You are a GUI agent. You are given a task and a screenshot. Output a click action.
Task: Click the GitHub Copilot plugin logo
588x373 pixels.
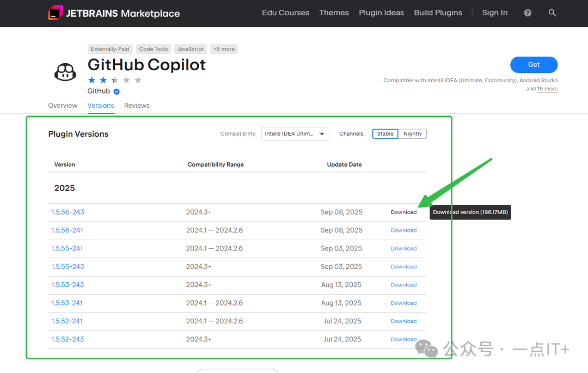pyautogui.click(x=65, y=71)
